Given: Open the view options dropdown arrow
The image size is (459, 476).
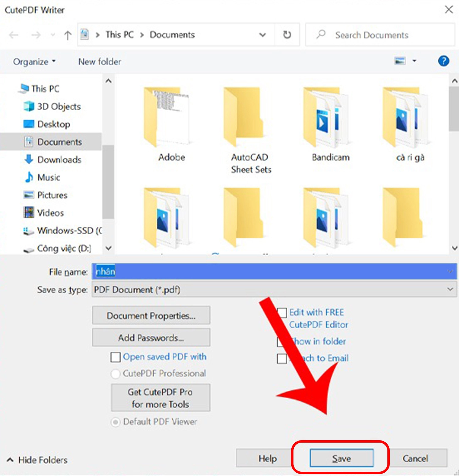Looking at the screenshot, I should coord(414,61).
